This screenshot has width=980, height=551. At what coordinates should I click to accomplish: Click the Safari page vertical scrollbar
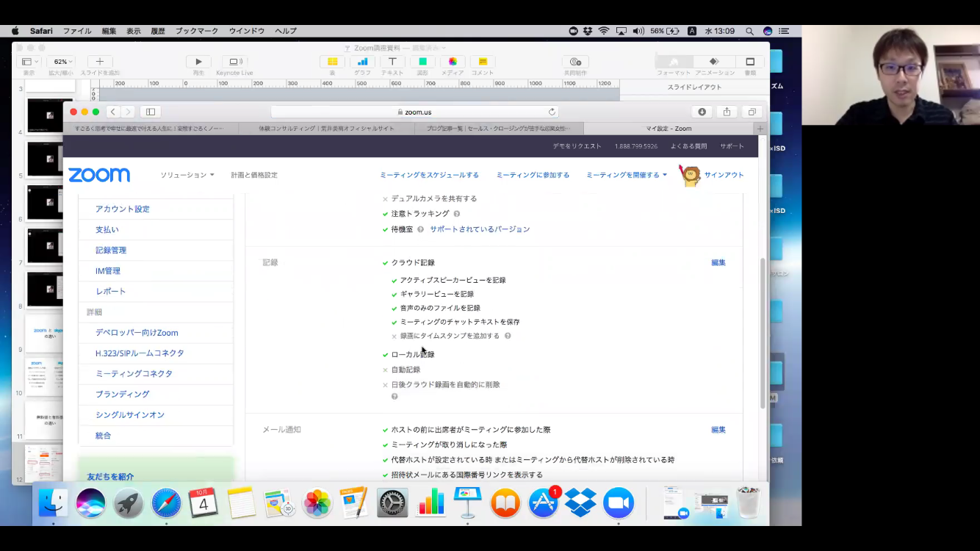click(x=763, y=333)
